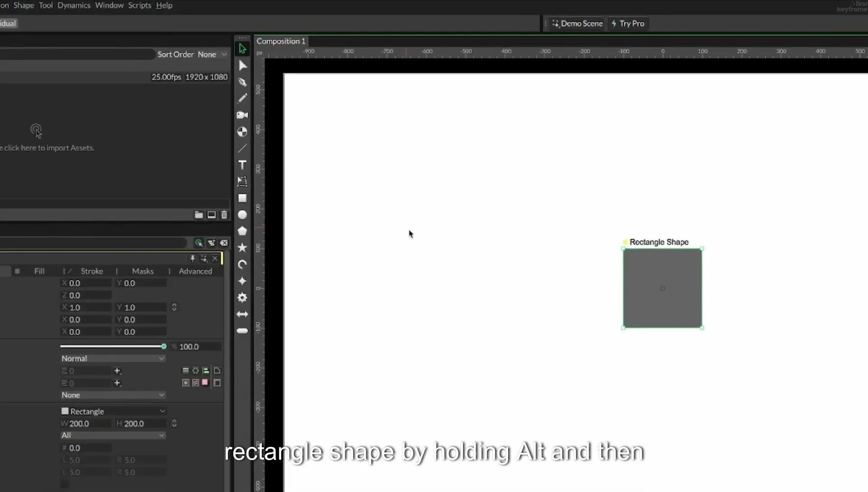
Task: Close the Rectangle Shape attribute panel
Action: (215, 258)
